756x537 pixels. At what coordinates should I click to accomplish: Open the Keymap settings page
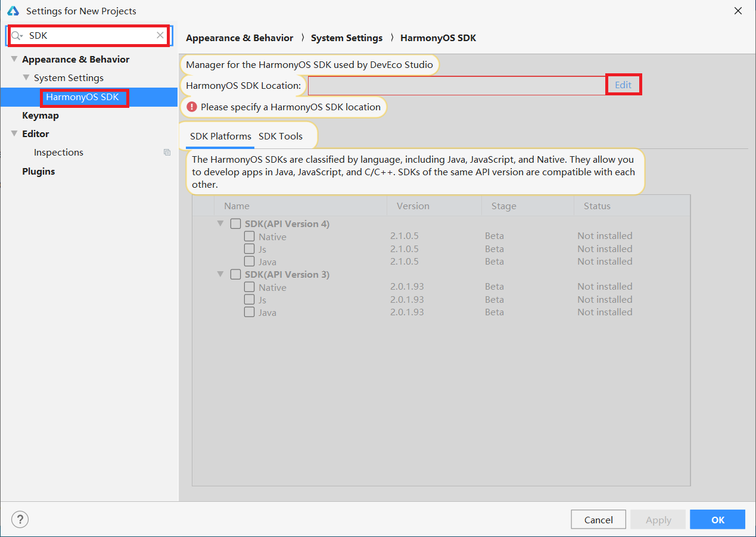coord(41,116)
